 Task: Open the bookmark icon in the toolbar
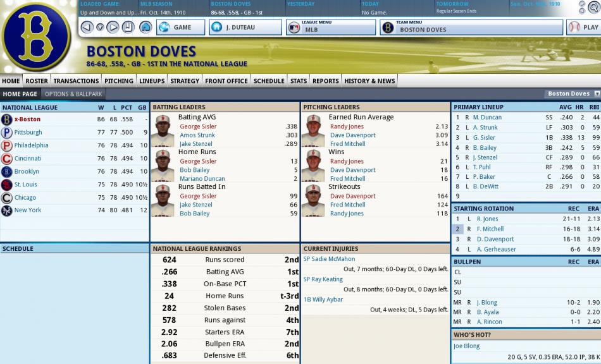click(128, 27)
